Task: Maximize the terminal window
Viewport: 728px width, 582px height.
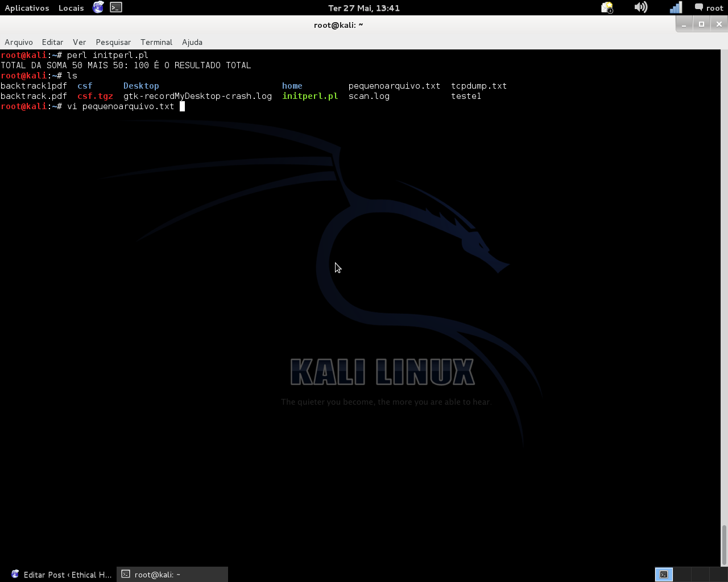Action: tap(701, 24)
